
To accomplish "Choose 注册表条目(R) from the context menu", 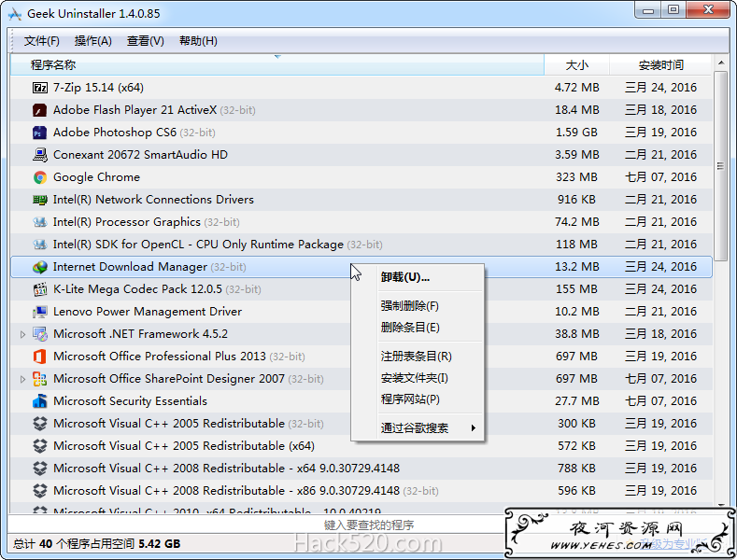I will click(x=417, y=357).
